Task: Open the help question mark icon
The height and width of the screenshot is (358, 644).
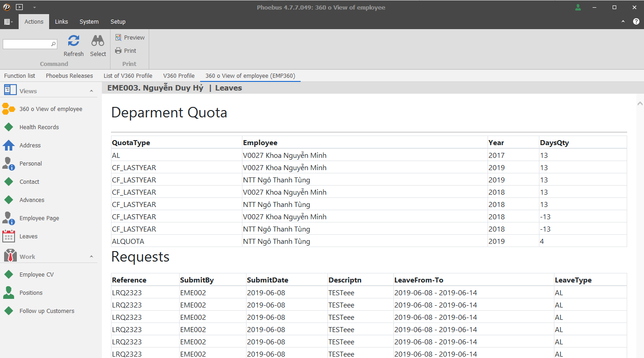Action: (x=636, y=21)
